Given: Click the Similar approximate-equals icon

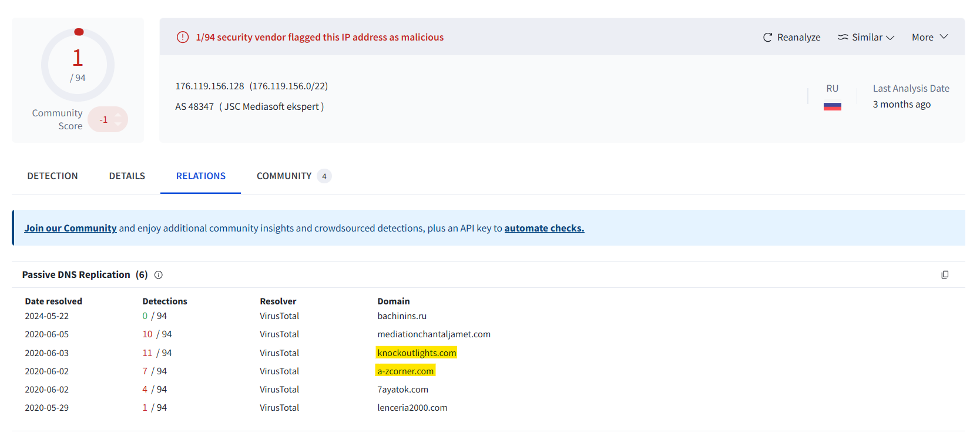Looking at the screenshot, I should click(x=843, y=37).
